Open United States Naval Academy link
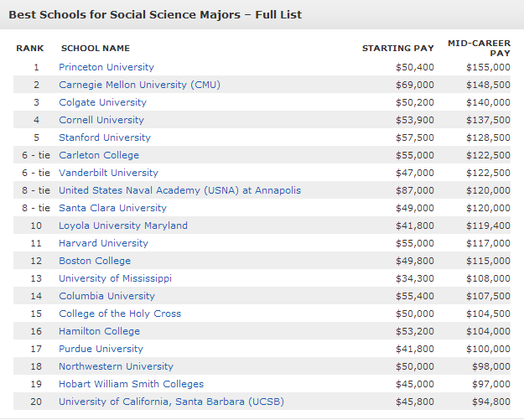This screenshot has width=524, height=420. tap(179, 190)
